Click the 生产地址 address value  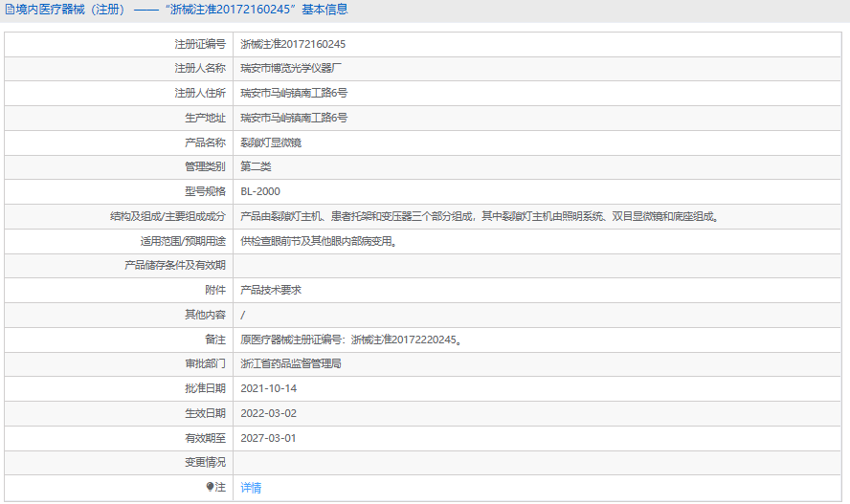point(294,118)
